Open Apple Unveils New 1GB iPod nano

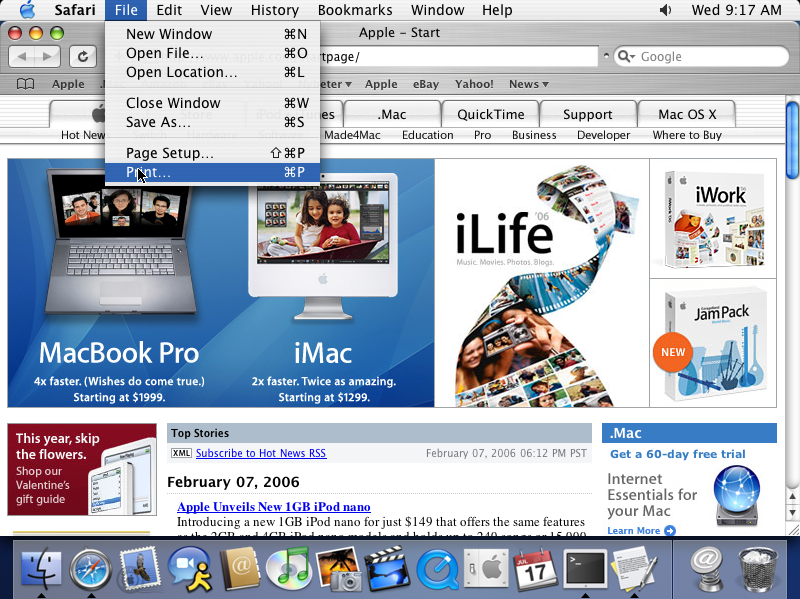[x=274, y=507]
